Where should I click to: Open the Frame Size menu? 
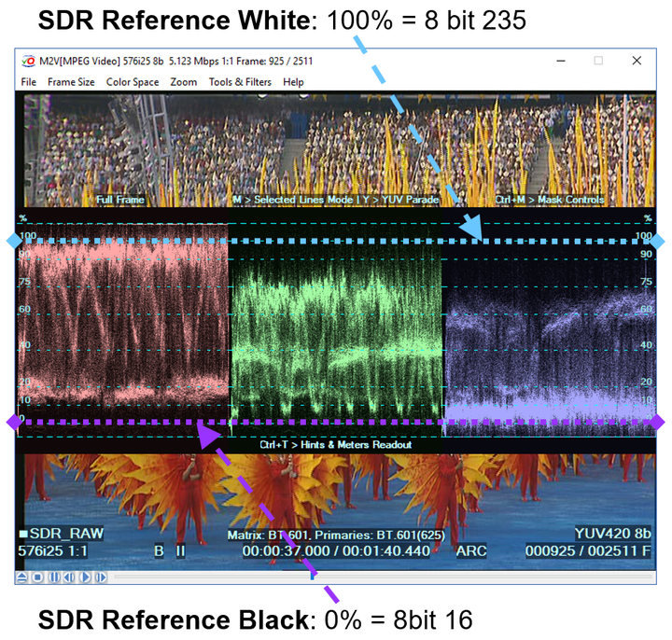tap(71, 82)
